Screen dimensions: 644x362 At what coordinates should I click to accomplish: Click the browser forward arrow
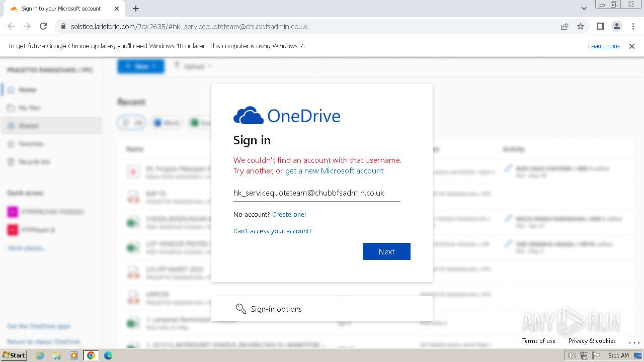27,26
